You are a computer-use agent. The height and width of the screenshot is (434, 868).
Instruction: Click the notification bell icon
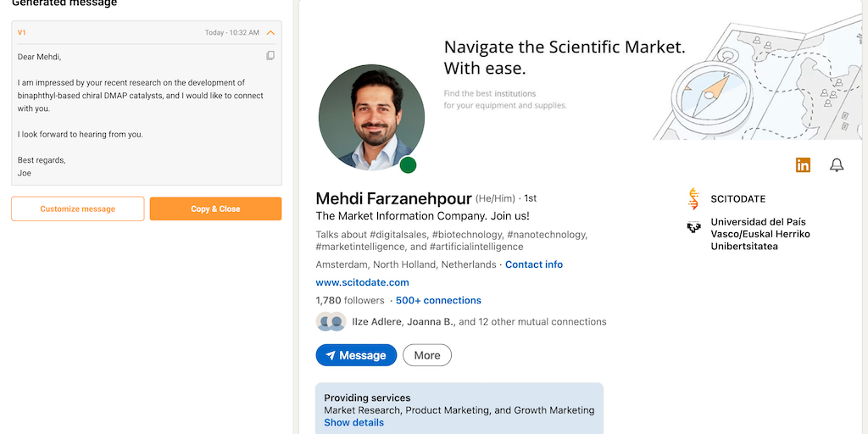coord(837,165)
